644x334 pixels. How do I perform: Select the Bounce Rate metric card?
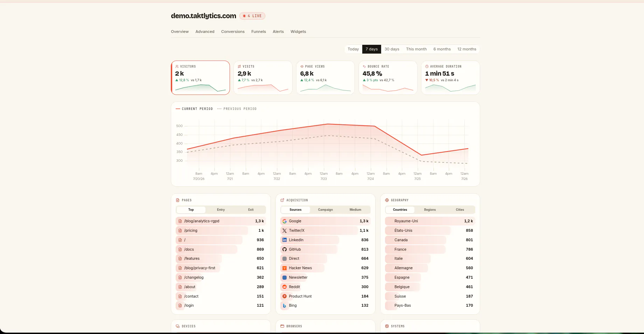point(388,78)
